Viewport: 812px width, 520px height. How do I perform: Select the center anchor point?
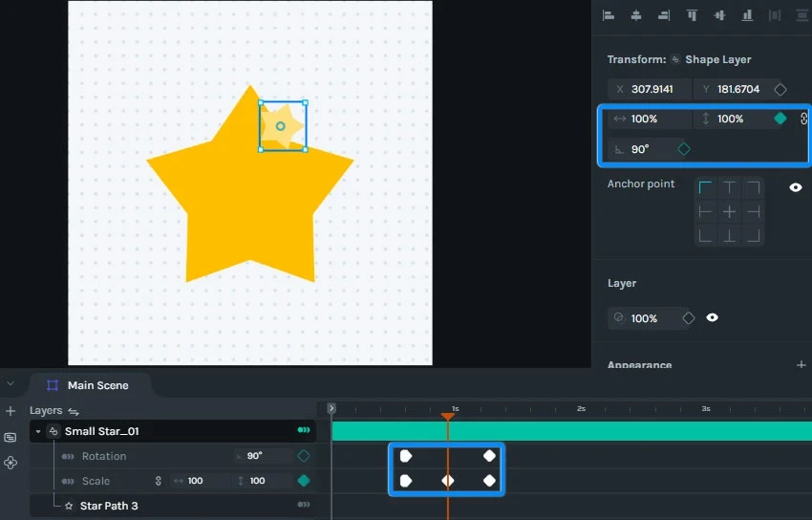[729, 211]
